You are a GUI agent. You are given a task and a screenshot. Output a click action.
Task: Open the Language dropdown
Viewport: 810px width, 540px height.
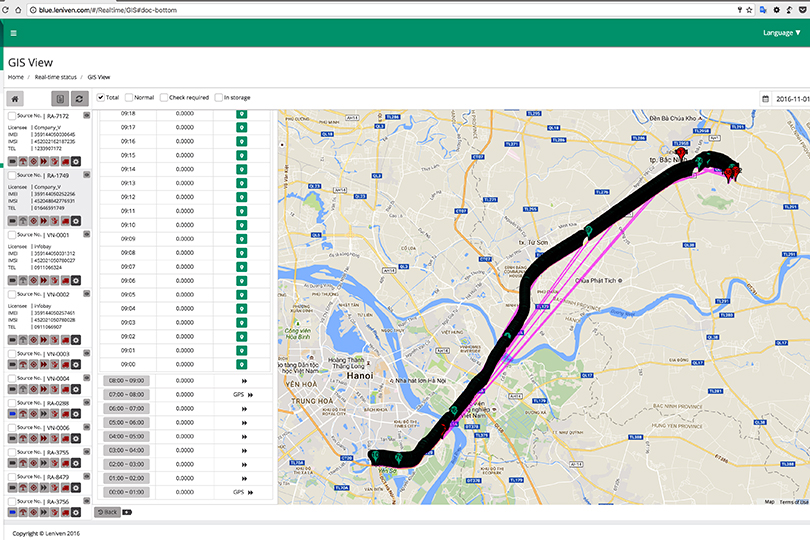click(x=781, y=33)
